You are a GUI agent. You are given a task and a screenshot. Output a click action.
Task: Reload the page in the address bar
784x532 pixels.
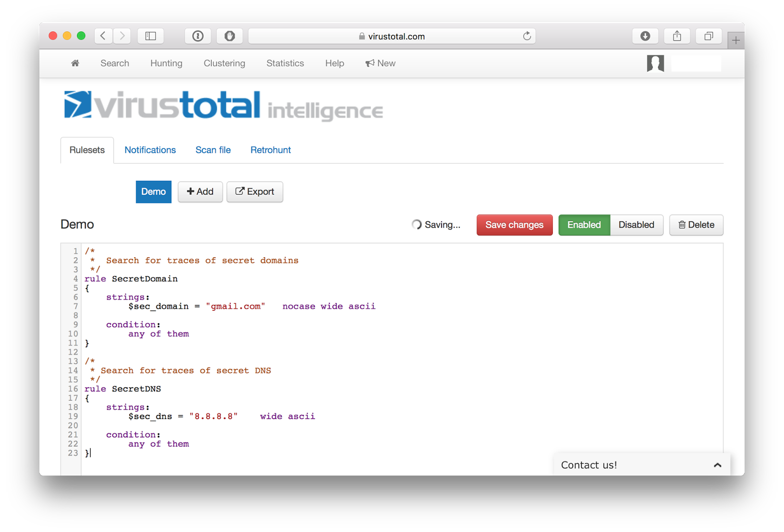click(x=527, y=36)
